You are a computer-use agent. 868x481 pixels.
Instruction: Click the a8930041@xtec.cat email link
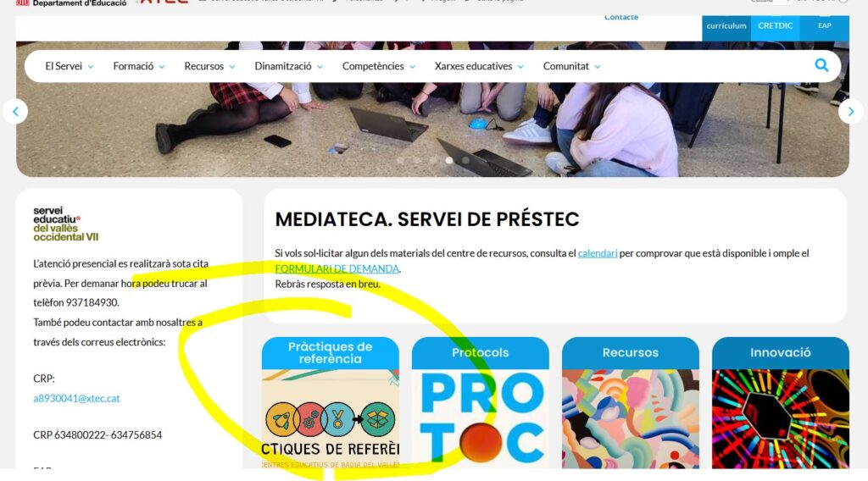76,398
